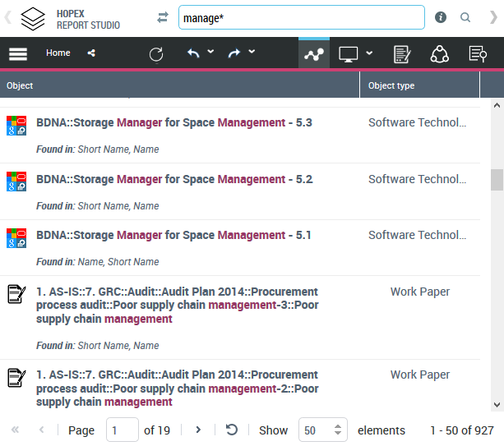Viewport: 504px width, 446px height.
Task: Expand the undo history dropdown arrow
Action: click(210, 53)
